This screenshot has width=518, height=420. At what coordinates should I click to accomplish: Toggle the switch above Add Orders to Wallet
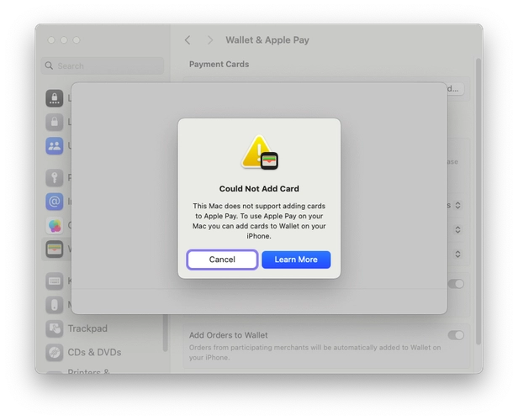coord(456,284)
